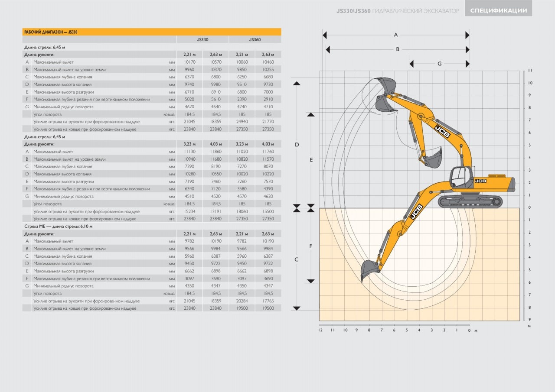
Task: Click the value 9980
Action: tap(215, 84)
